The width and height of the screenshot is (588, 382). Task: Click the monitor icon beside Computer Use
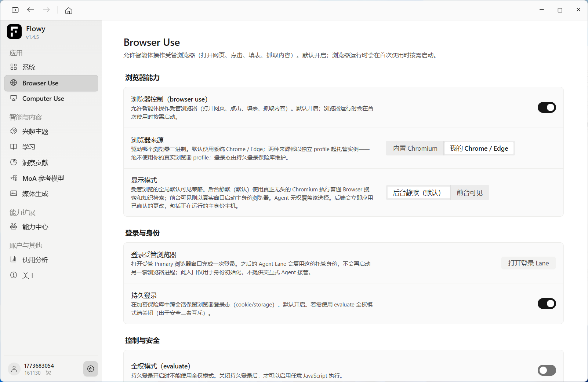[14, 98]
